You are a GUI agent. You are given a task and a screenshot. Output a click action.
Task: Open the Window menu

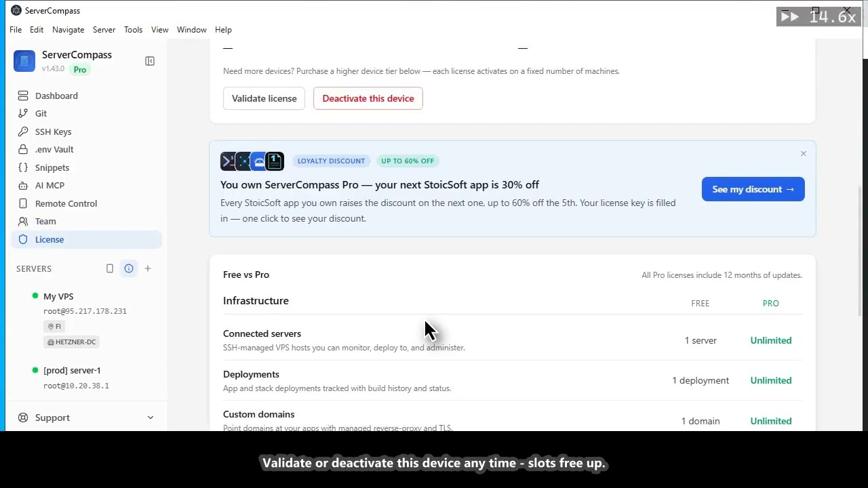point(192,30)
